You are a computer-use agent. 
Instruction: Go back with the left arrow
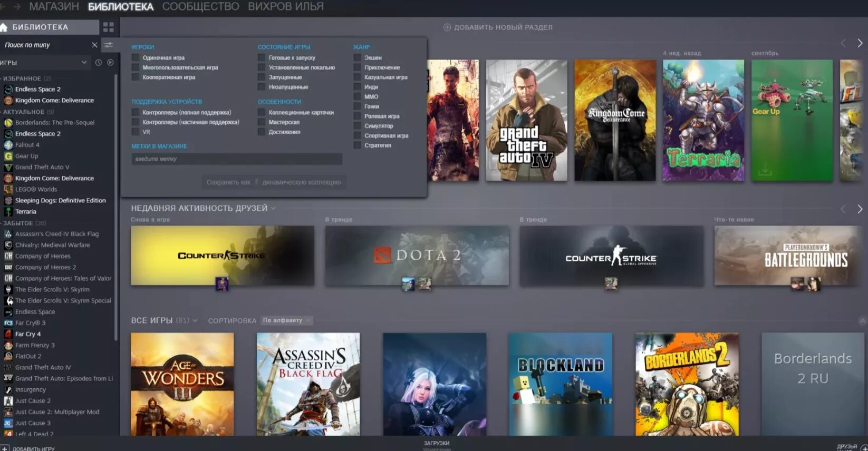3,7
